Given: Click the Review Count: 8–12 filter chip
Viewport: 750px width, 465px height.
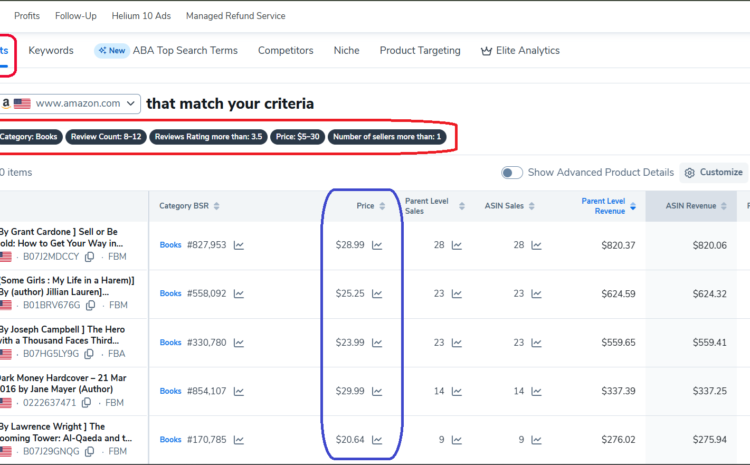Looking at the screenshot, I should click(x=106, y=137).
